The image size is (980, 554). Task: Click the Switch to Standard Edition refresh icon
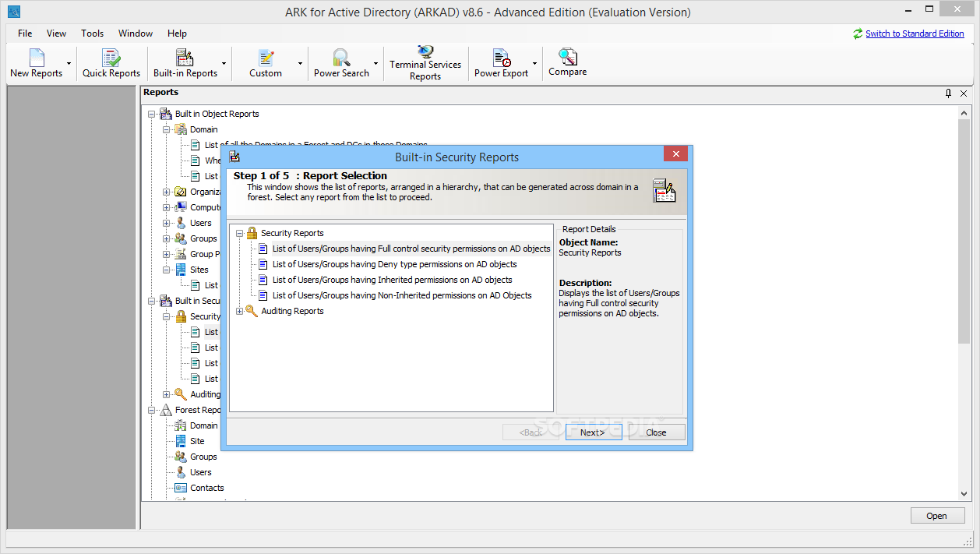pos(858,34)
